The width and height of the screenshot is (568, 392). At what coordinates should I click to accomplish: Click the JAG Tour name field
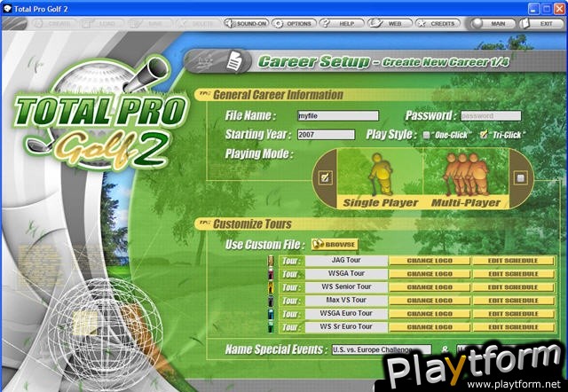click(346, 261)
